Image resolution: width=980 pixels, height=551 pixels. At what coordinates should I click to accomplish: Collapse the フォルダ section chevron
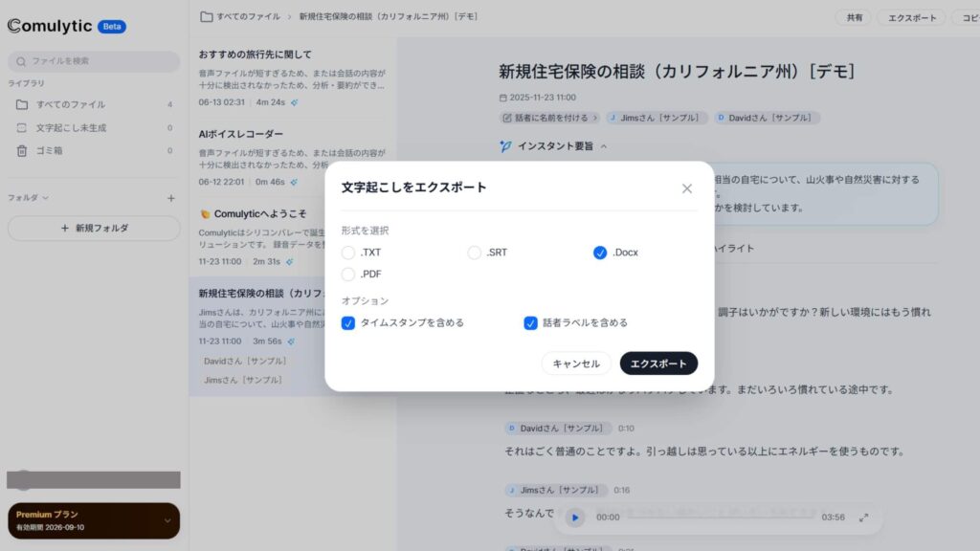pyautogui.click(x=46, y=198)
